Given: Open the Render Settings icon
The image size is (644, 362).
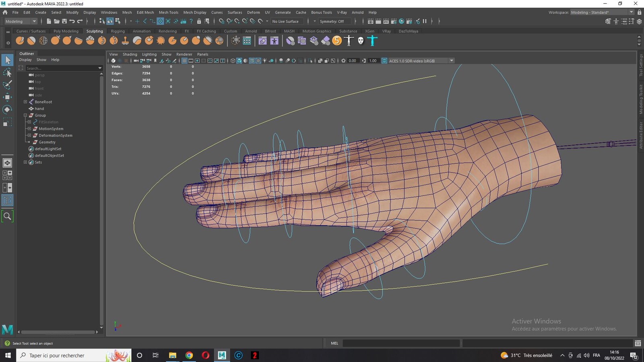Looking at the screenshot, I should 394,21.
